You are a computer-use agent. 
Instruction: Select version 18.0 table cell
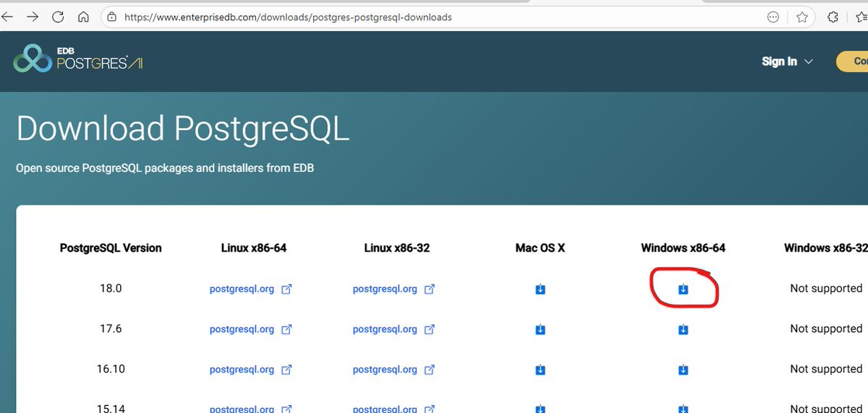[111, 289]
